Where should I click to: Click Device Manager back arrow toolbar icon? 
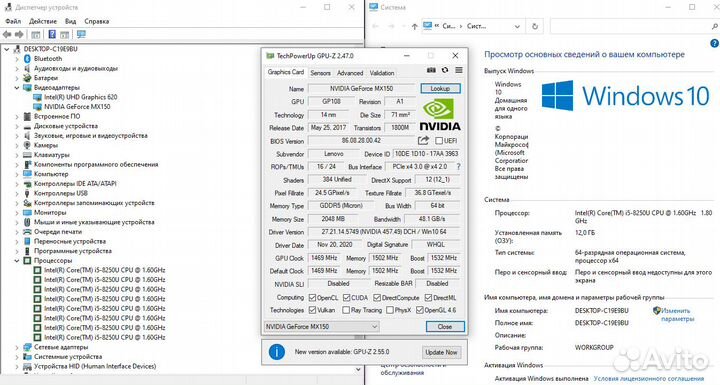click(7, 34)
